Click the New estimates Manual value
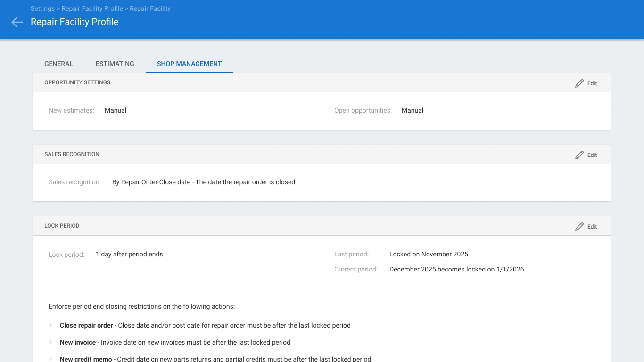The width and height of the screenshot is (644, 362). point(116,110)
